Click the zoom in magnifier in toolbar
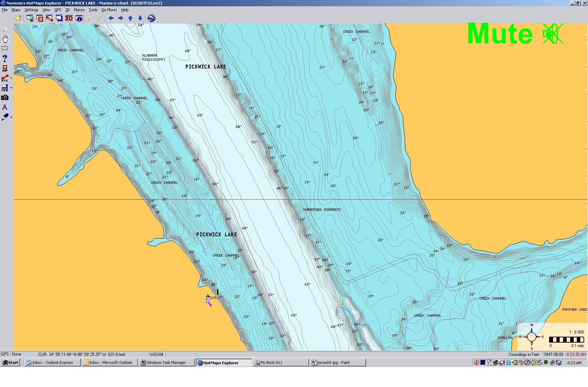 100,18
